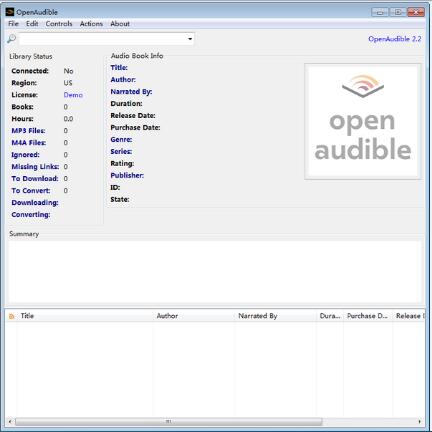This screenshot has height=432, width=432.
Task: Click the Title label in Audio Book Info
Action: pos(119,68)
